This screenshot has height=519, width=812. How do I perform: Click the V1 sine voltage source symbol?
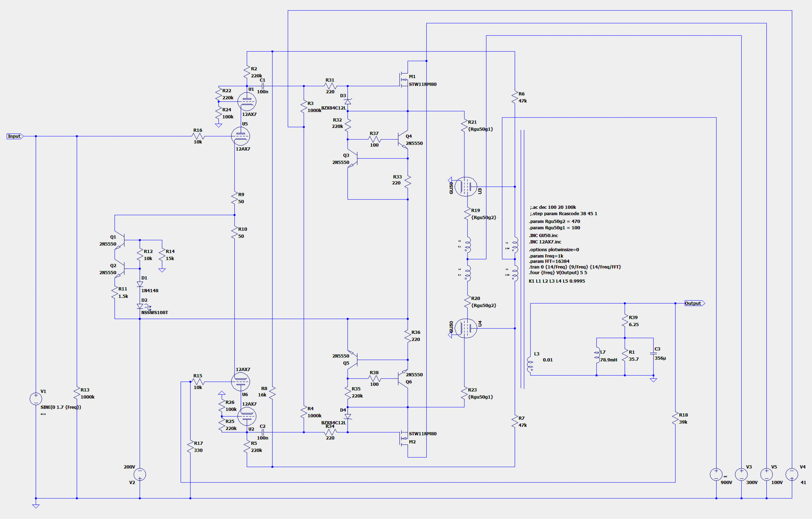(36, 399)
